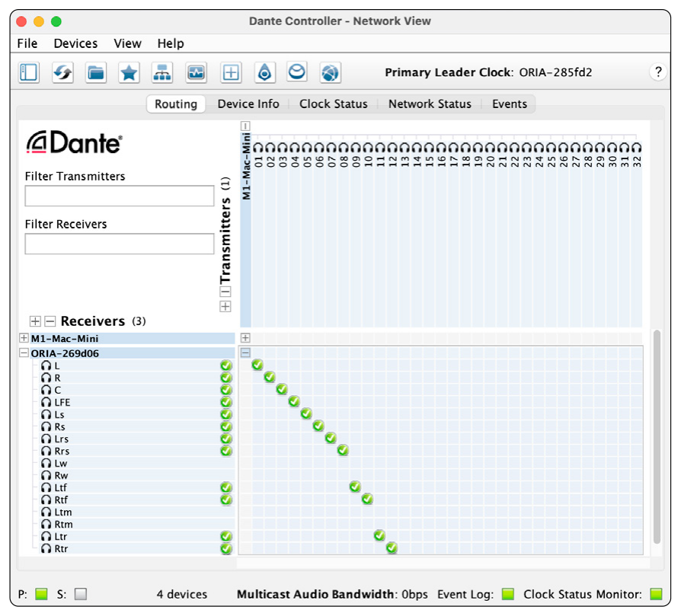Select the ORIA-269d06 receiver name
681x616 pixels.
tap(65, 353)
